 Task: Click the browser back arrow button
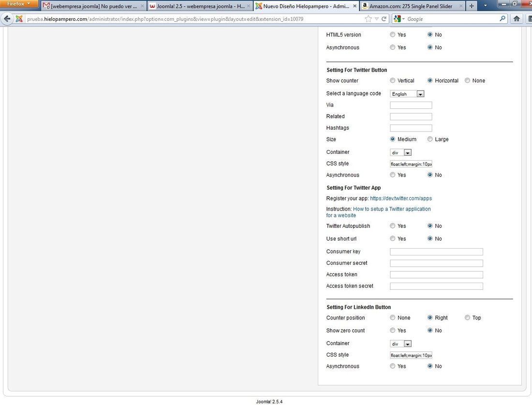coord(7,19)
